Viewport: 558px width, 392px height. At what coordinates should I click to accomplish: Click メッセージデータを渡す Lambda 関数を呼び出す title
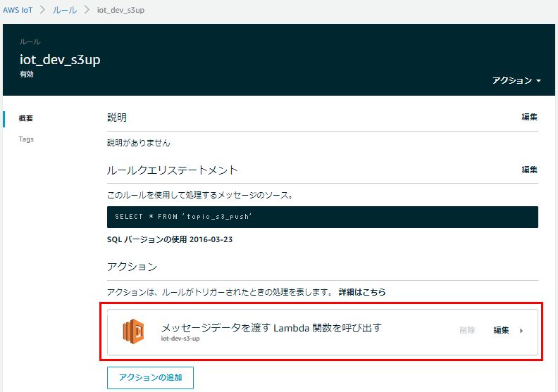(271, 328)
